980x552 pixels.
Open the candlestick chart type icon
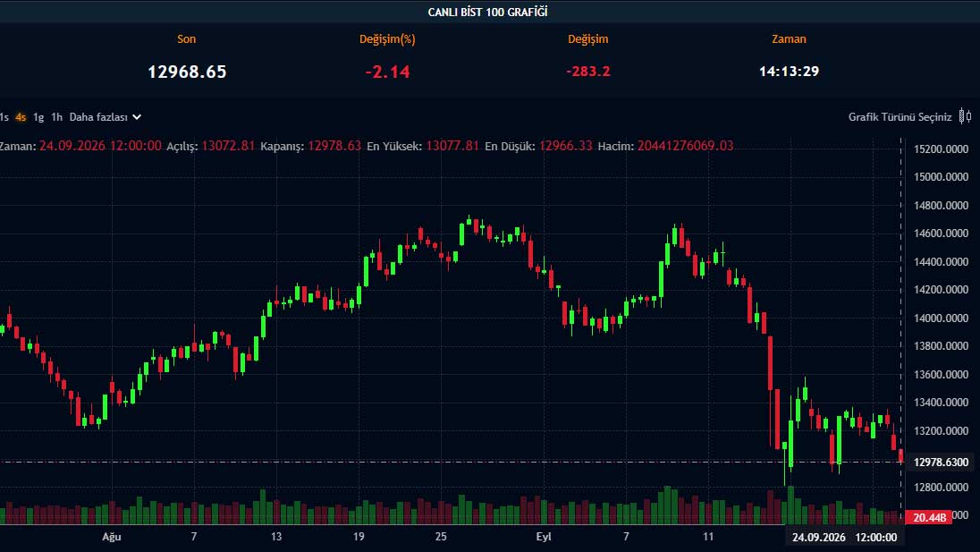point(965,116)
